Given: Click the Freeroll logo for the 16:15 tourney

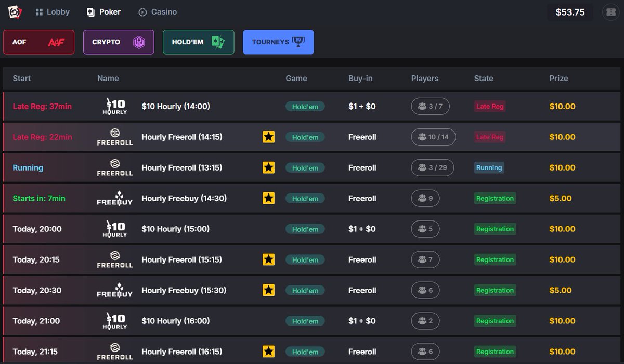Looking at the screenshot, I should coord(115,352).
